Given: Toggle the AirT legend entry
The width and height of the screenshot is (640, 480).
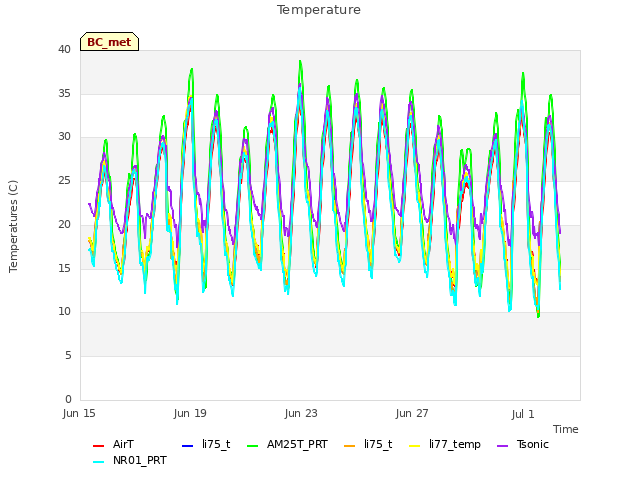Looking at the screenshot, I should 113,444.
